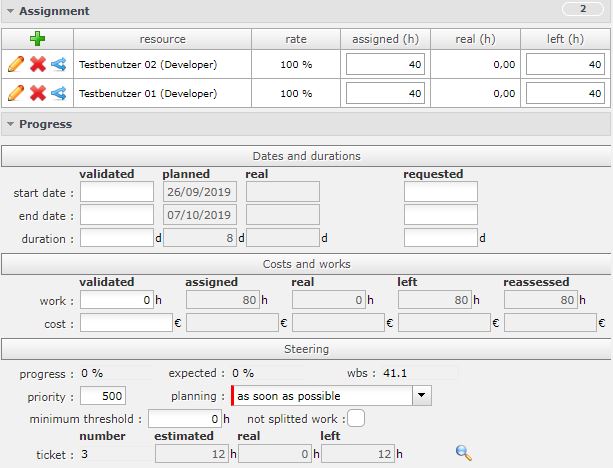The image size is (613, 468).
Task: Collapse the Assignment section
Action: point(10,11)
